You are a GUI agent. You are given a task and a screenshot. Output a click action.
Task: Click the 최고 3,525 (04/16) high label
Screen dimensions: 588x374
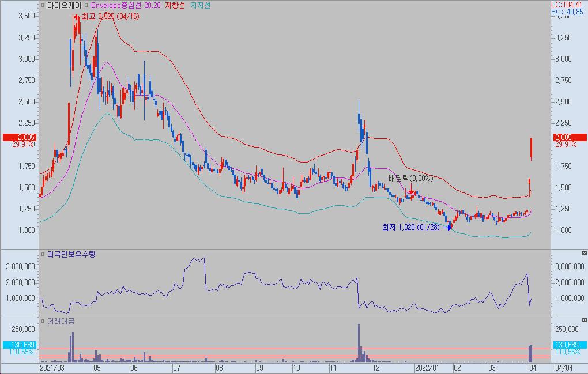point(110,17)
